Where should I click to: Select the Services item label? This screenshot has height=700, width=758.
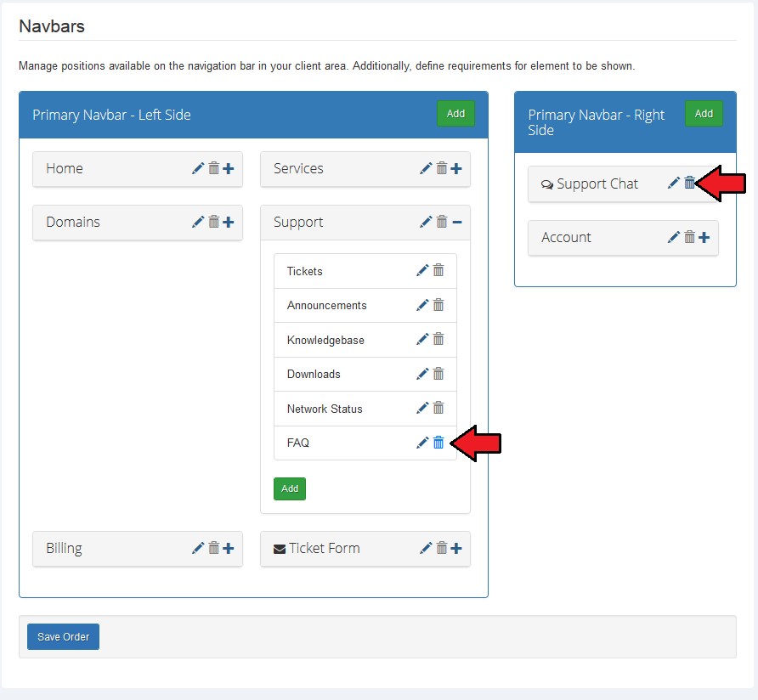pos(298,168)
